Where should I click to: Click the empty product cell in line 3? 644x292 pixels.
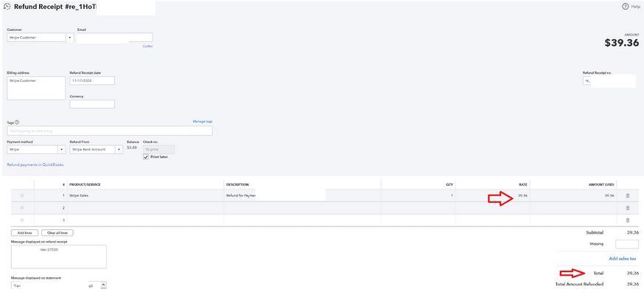point(146,220)
